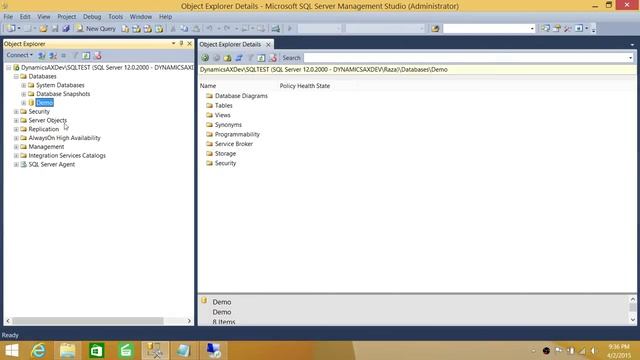
Task: Click the Open File icon in main toolbar
Action: [x=43, y=29]
